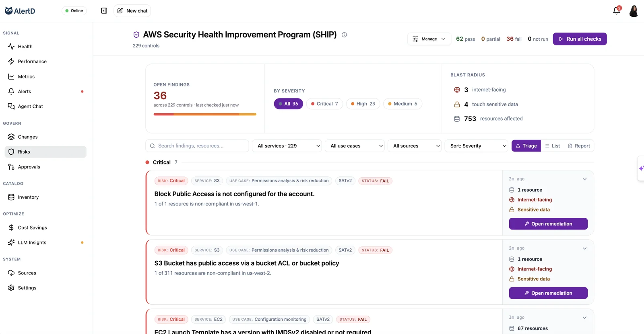Image resolution: width=644 pixels, height=334 pixels.
Task: Click the search findings field
Action: pos(197,146)
